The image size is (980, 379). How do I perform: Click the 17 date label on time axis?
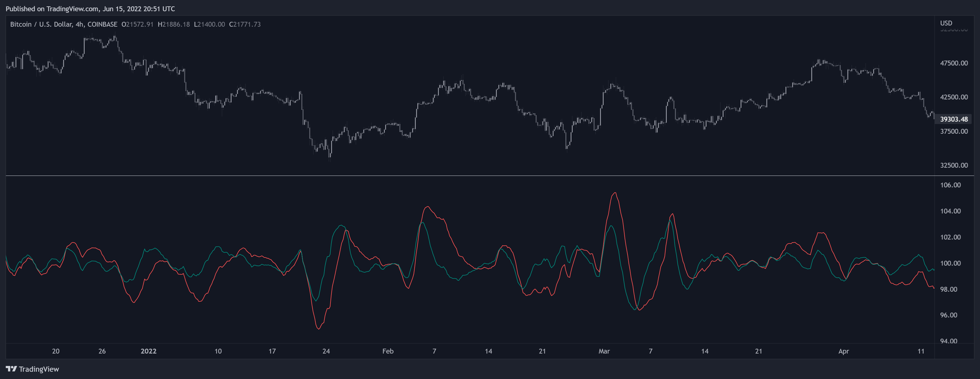[x=272, y=351]
